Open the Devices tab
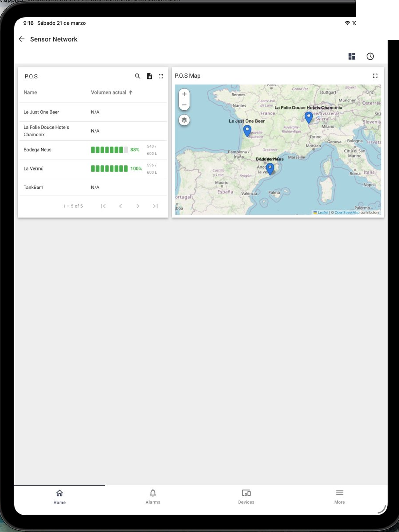 (246, 497)
